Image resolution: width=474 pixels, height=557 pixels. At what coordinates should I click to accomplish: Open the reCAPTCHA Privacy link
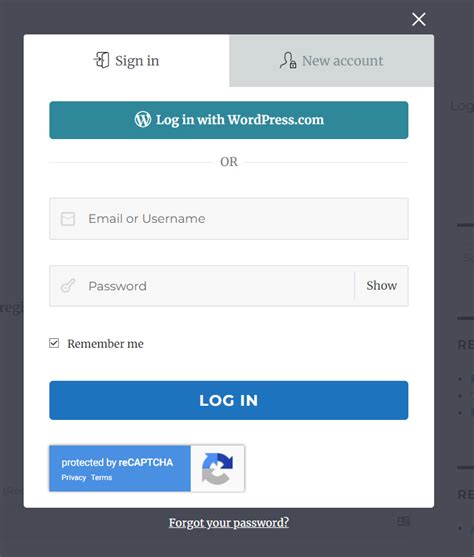click(74, 477)
